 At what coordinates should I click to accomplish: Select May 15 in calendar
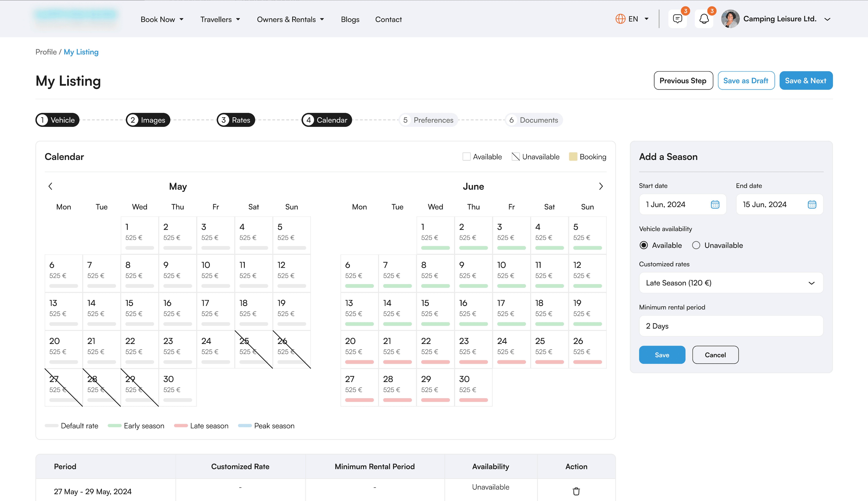coord(140,311)
